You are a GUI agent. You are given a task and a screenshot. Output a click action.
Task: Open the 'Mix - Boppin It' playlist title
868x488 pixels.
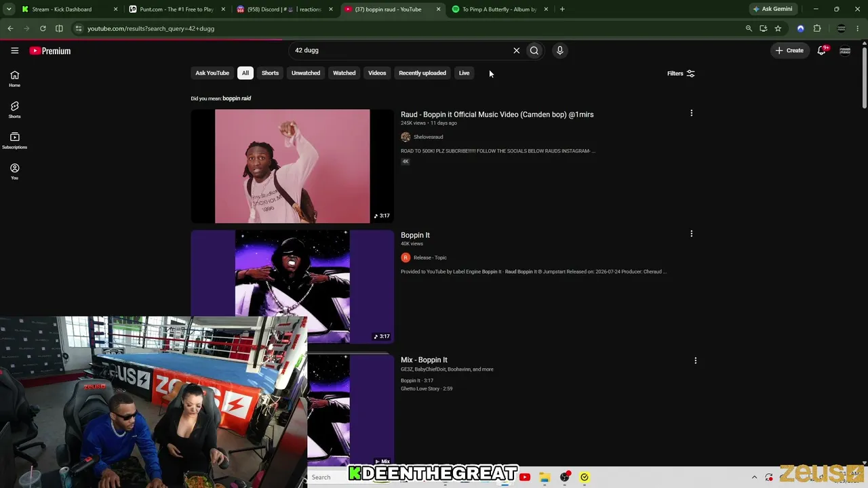424,360
